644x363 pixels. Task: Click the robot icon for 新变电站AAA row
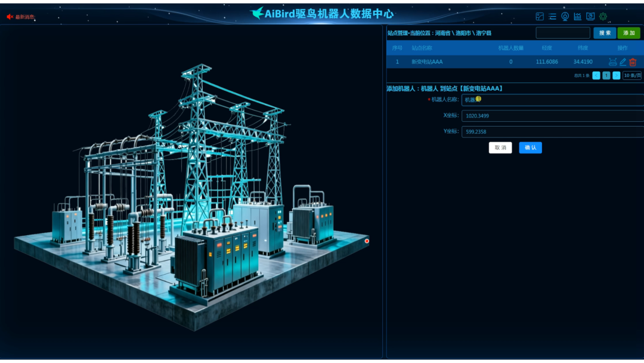pyautogui.click(x=612, y=62)
